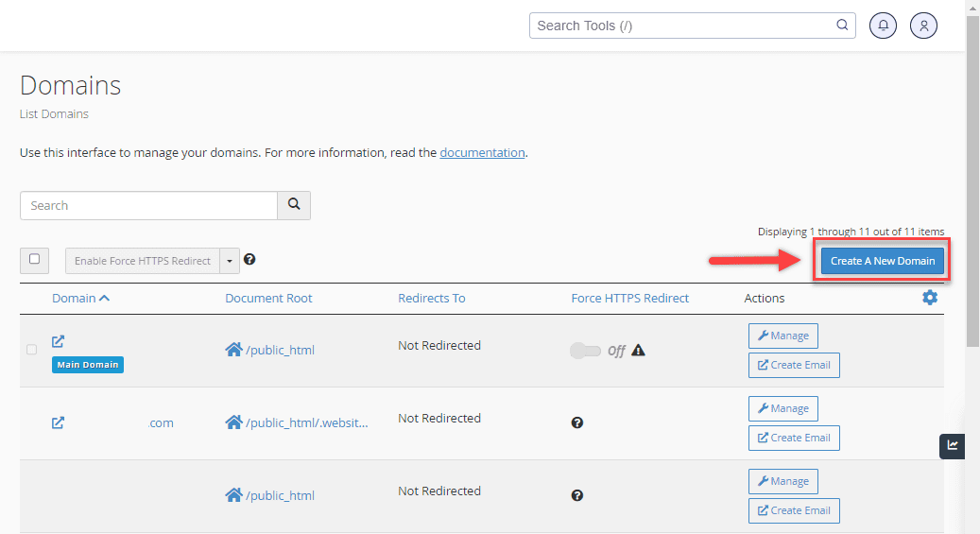Click the List Domains subtitle

(54, 113)
